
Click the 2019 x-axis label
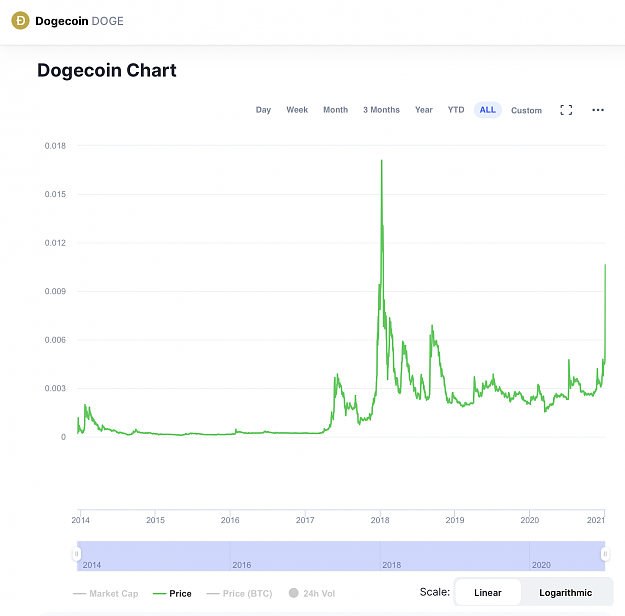click(455, 520)
